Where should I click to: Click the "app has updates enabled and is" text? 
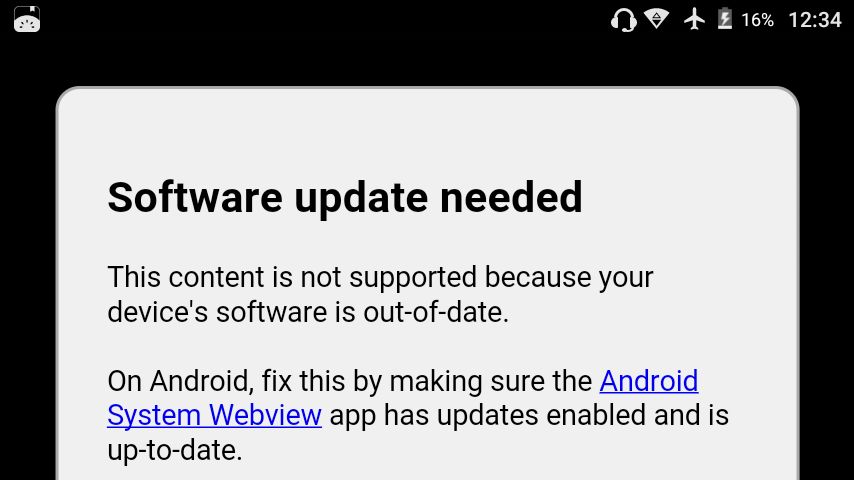(529, 415)
